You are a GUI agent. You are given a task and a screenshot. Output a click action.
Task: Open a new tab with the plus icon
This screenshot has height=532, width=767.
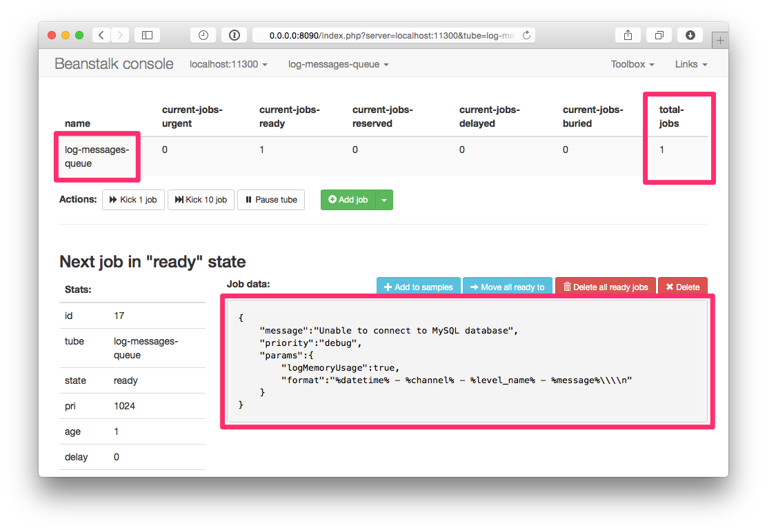[x=720, y=39]
